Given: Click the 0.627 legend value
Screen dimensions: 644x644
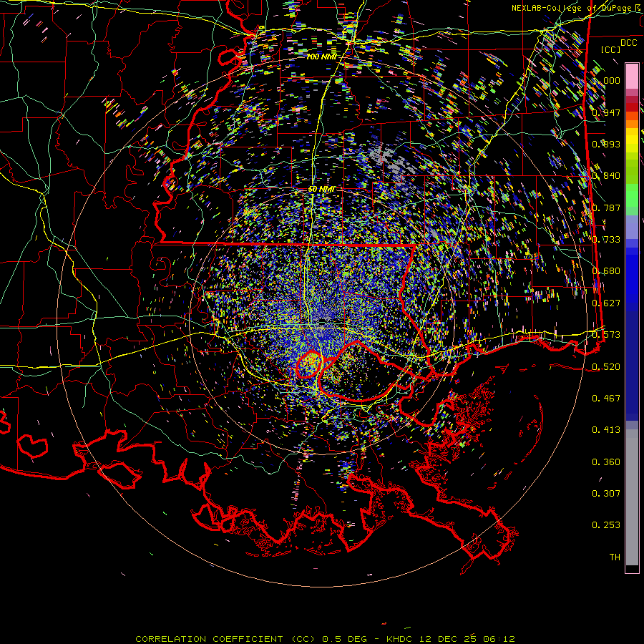Looking at the screenshot, I should [x=606, y=303].
